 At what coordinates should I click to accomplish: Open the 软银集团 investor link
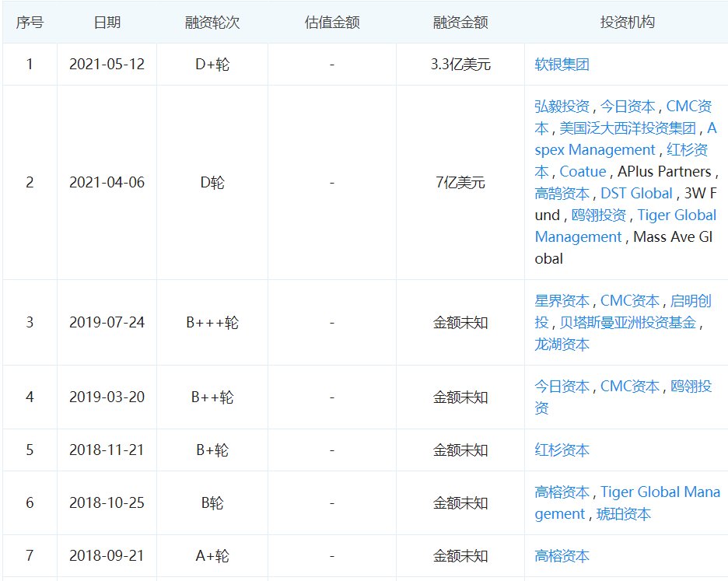pos(562,64)
